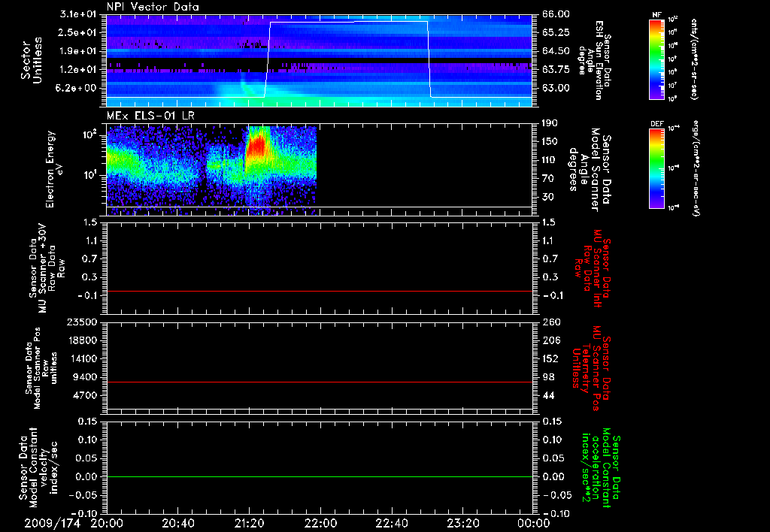Click the DEF rainbow color bar
The height and width of the screenshot is (532, 770).
click(656, 169)
